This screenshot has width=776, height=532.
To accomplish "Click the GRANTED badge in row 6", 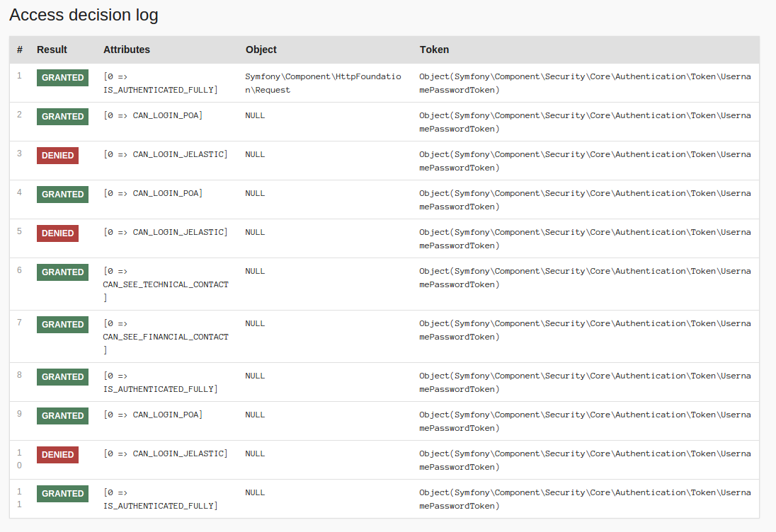I will click(62, 272).
